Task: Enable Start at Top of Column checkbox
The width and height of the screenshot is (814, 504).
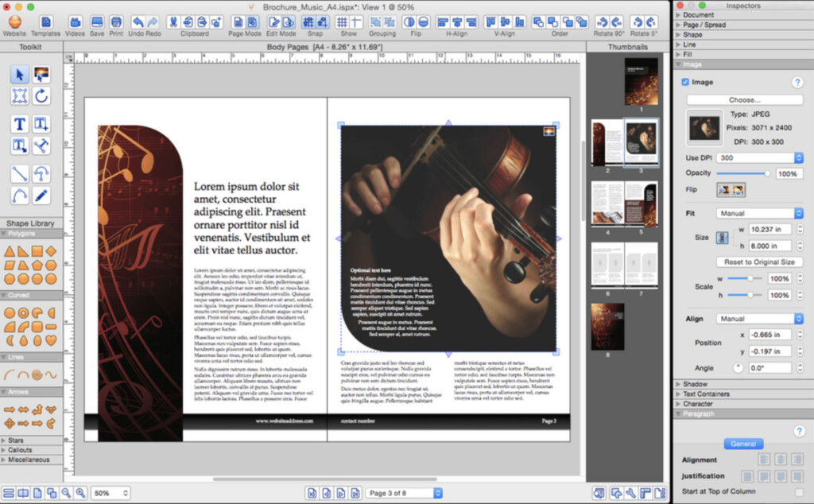Action: [799, 491]
